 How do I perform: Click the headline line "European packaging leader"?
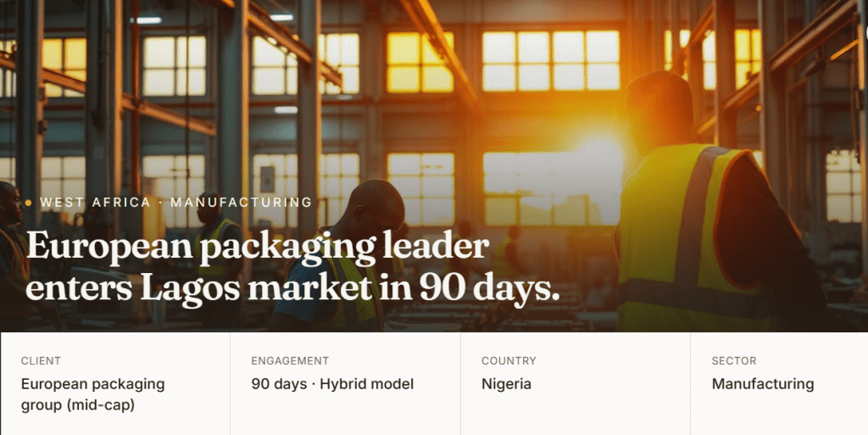(x=258, y=247)
